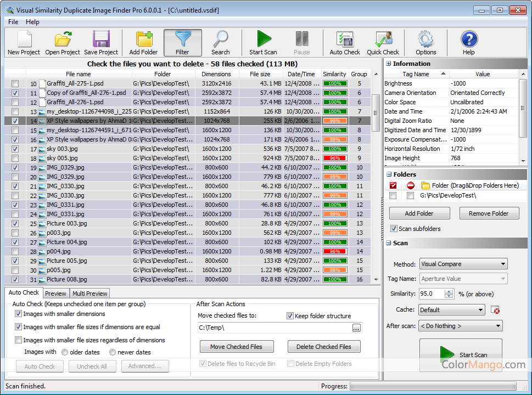The width and height of the screenshot is (532, 395).
Task: Click the file icon of Graffiti_All-275-1.psd
Action: pyautogui.click(x=42, y=83)
